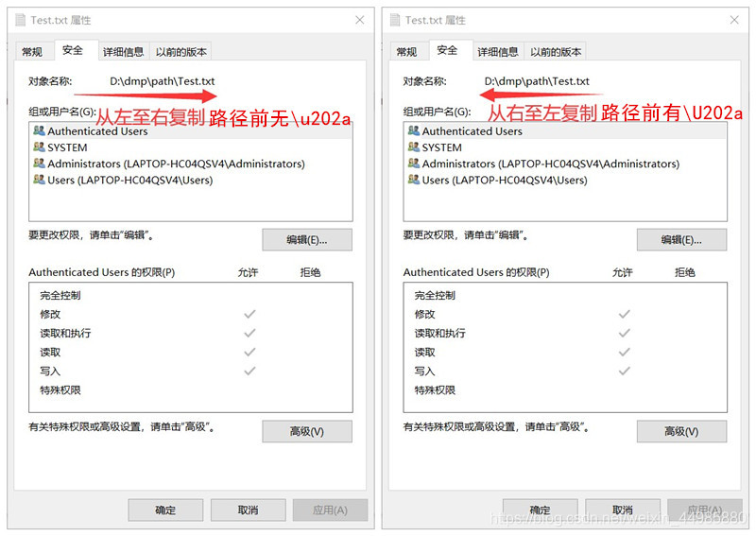Viewport: 756px width, 536px height.
Task: Switch to 详细信息 tab in right dialog
Action: coord(498,52)
